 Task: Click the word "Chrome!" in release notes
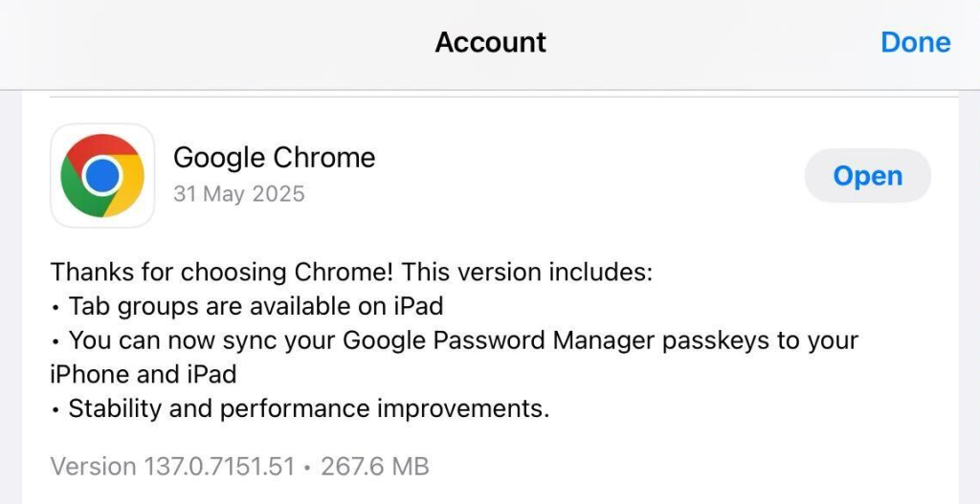[350, 273]
